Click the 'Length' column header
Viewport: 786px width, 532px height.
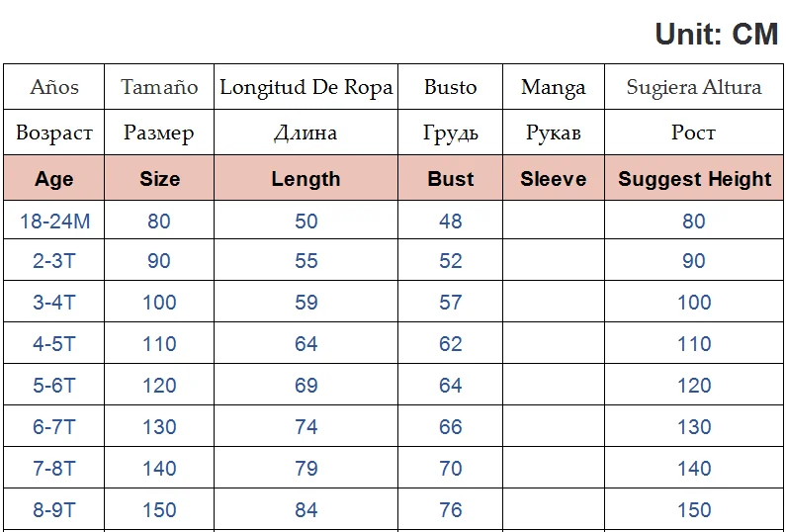coord(306,179)
